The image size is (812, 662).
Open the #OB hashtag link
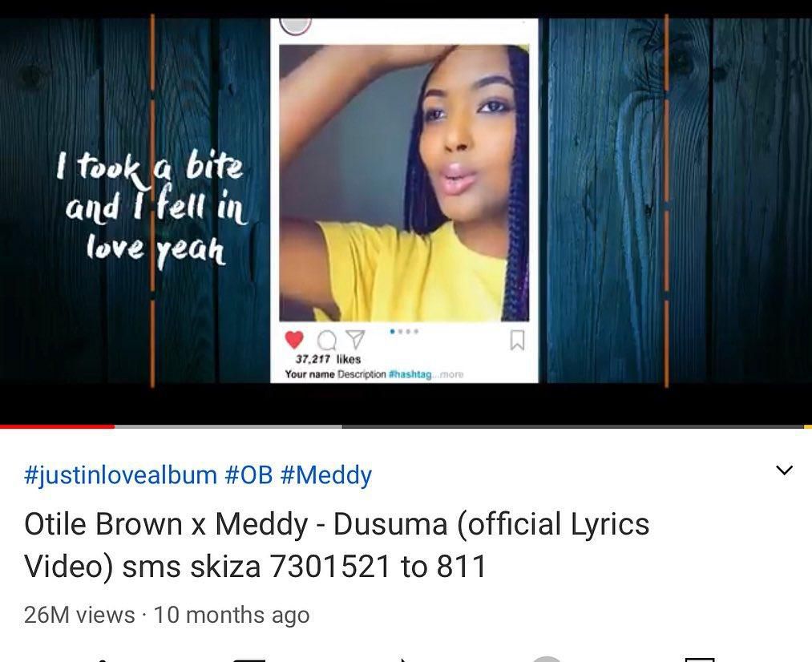tap(248, 474)
